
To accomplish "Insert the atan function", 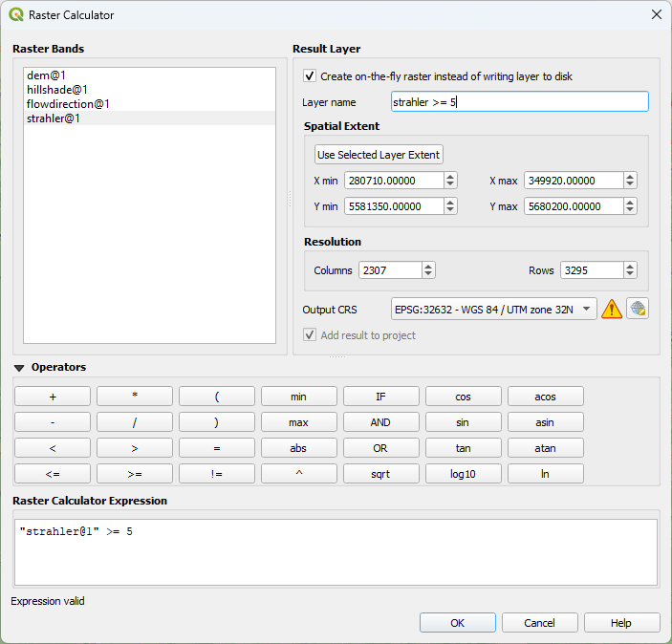I will [x=546, y=448].
